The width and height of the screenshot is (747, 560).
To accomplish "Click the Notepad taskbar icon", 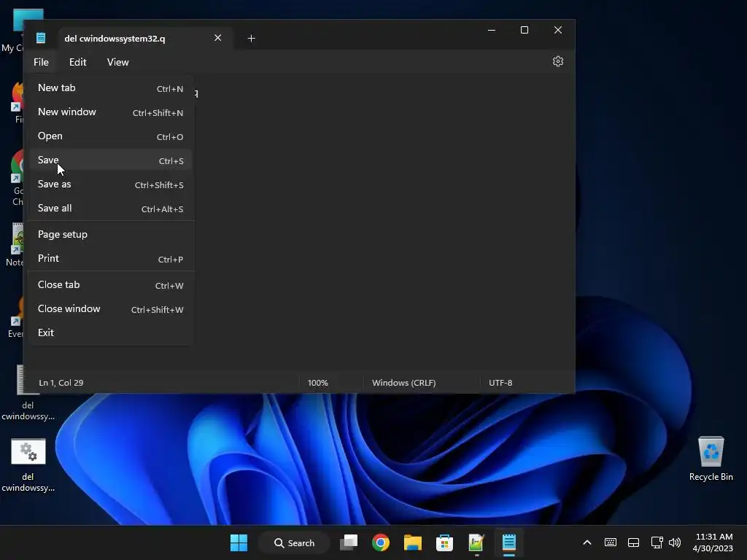I will point(508,542).
